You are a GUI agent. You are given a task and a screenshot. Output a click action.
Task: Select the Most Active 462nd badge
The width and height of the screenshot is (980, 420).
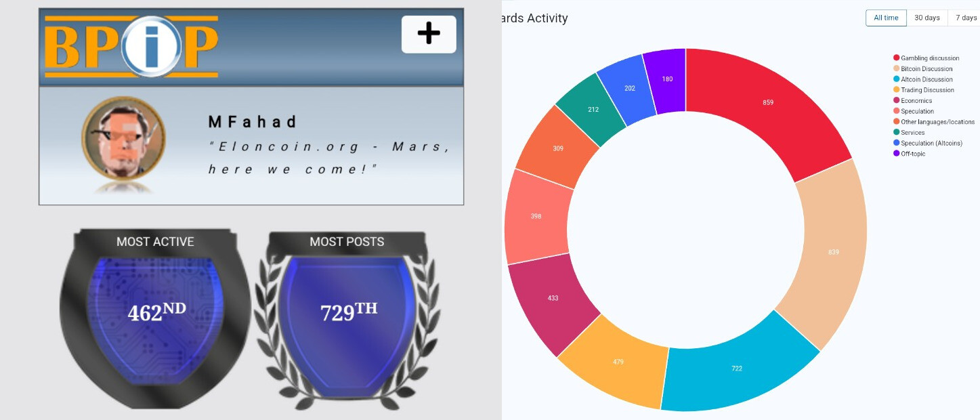coord(155,318)
